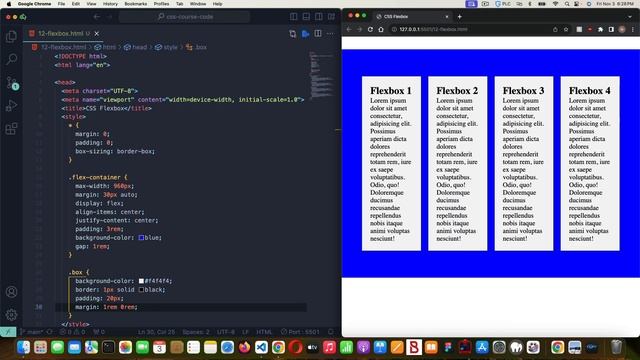Screen dimensions: 640x360
Task: Click the blue run preview icon in editor toolbar
Action: [x=305, y=34]
